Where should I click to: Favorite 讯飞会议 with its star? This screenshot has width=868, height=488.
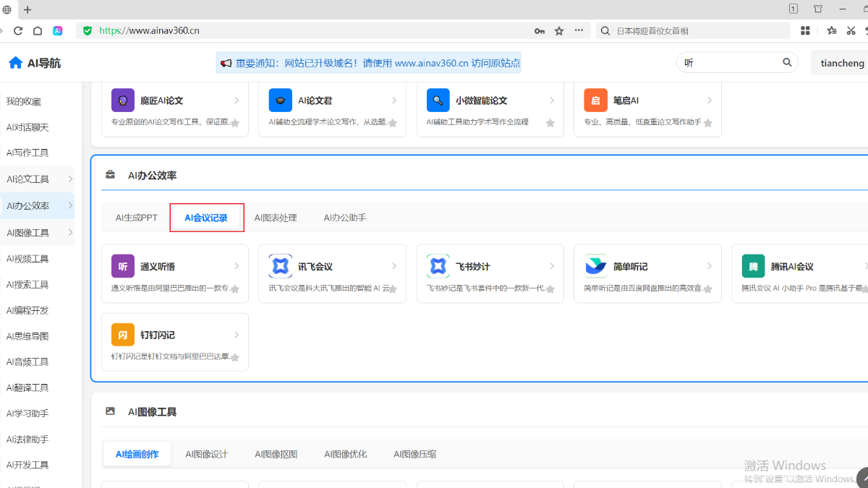[393, 289]
